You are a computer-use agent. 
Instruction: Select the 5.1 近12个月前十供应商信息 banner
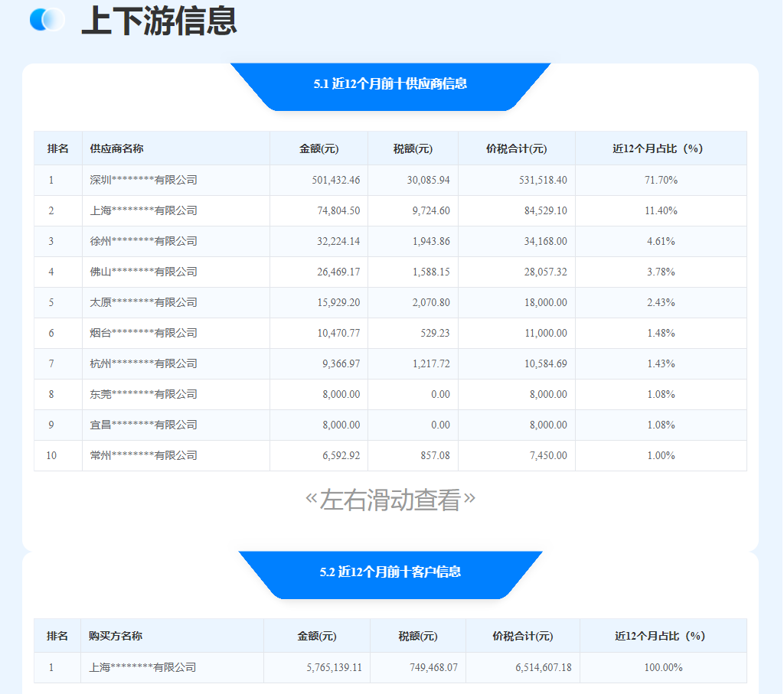coord(391,86)
